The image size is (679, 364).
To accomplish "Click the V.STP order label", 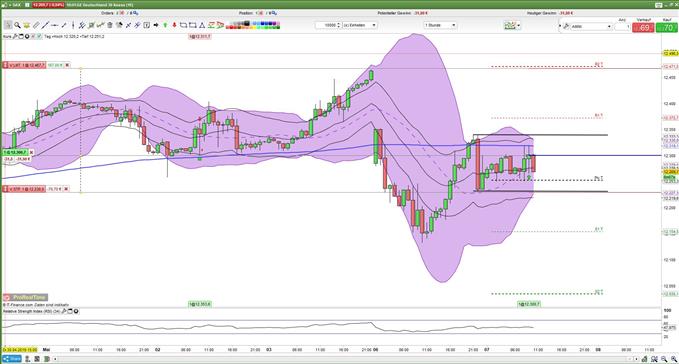I will [x=23, y=189].
